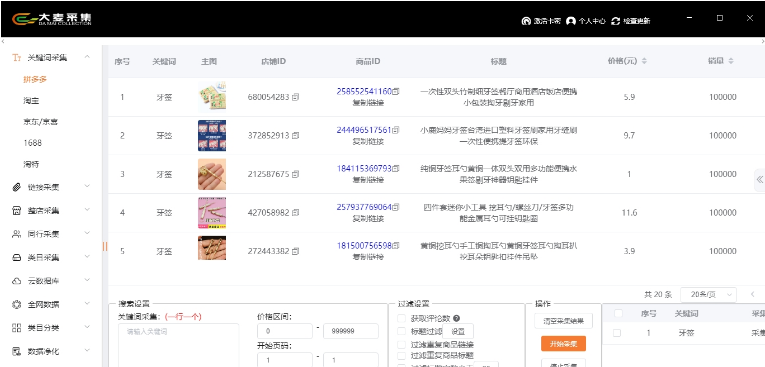The image size is (765, 367).
Task: Click copy icon beside product ID 257937769064
Action: click(x=396, y=207)
